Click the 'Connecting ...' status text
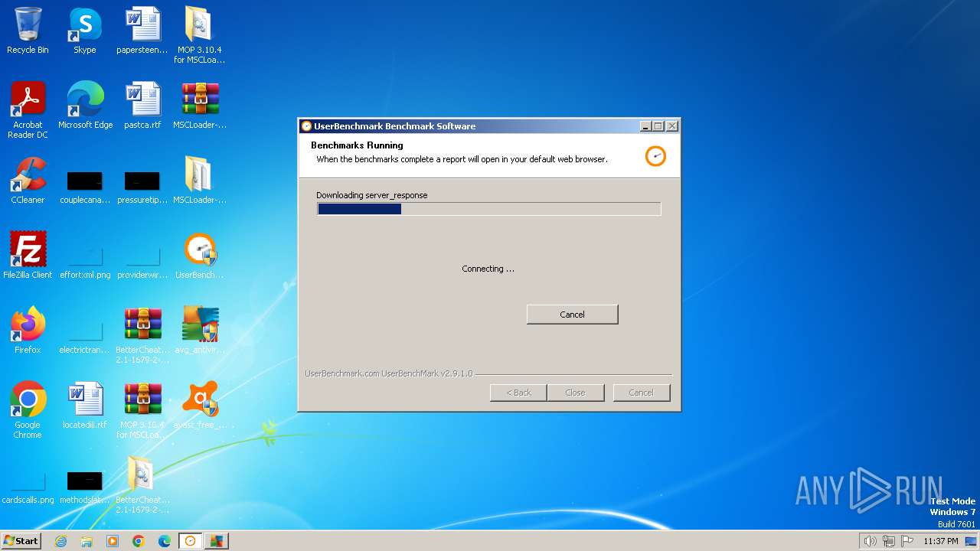Image resolution: width=980 pixels, height=551 pixels. 488,269
